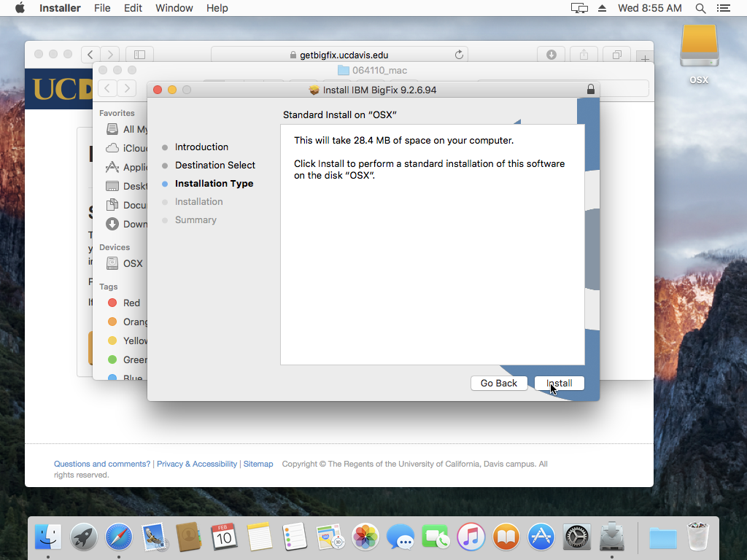
Task: Open Reminders from the Dock
Action: tap(295, 537)
